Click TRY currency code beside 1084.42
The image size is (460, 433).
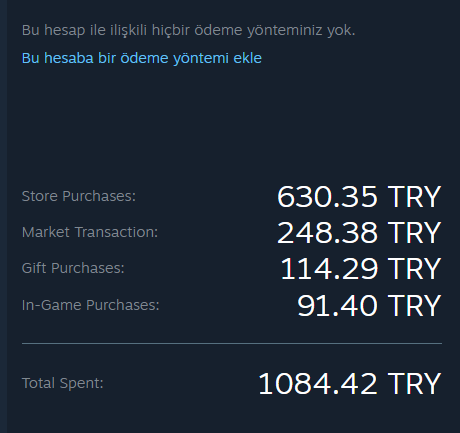tap(414, 384)
